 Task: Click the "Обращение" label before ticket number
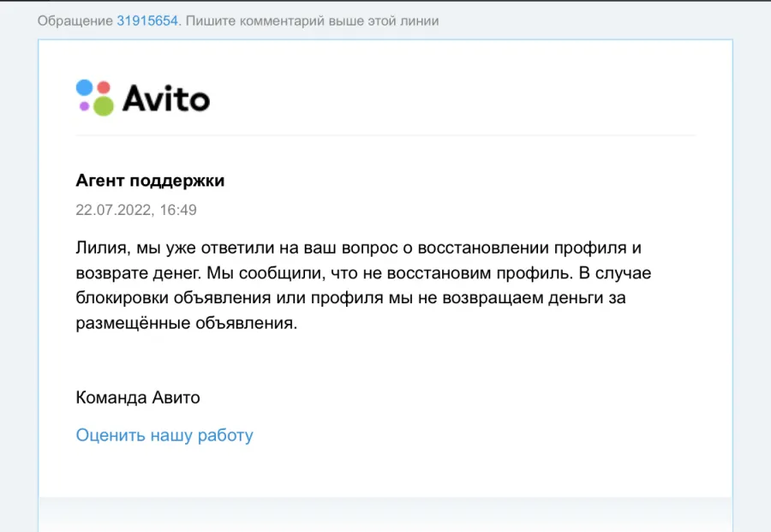click(x=75, y=21)
